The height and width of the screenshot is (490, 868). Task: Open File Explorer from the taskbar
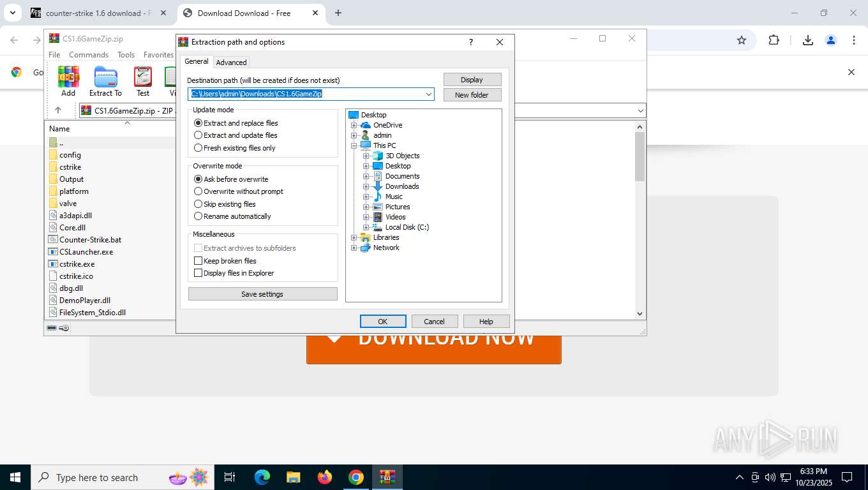tap(293, 477)
